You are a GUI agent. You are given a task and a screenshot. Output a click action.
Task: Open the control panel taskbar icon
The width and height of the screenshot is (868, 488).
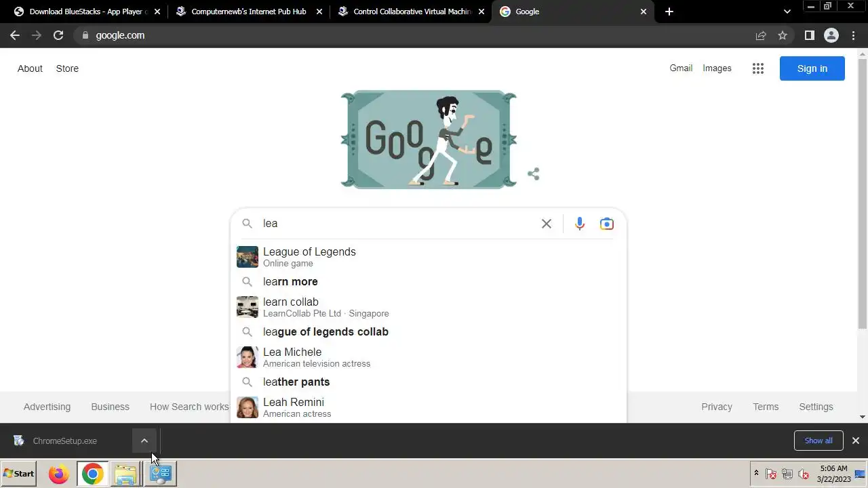pos(160,474)
